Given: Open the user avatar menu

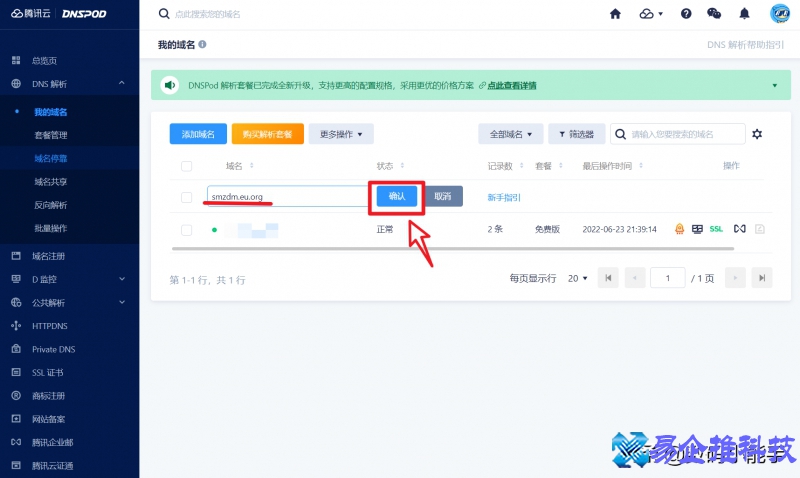Looking at the screenshot, I should [780, 14].
